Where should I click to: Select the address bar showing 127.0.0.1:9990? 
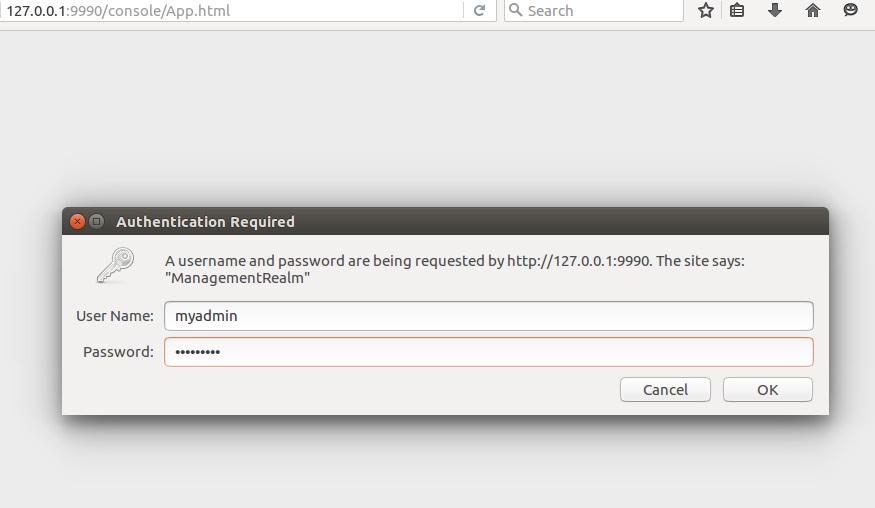point(234,11)
